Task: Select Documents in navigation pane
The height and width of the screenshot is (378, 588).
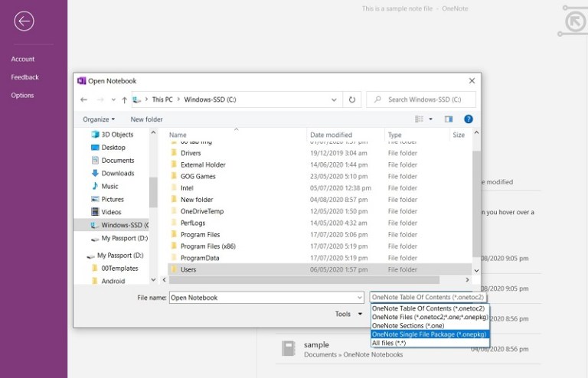Action: click(113, 161)
